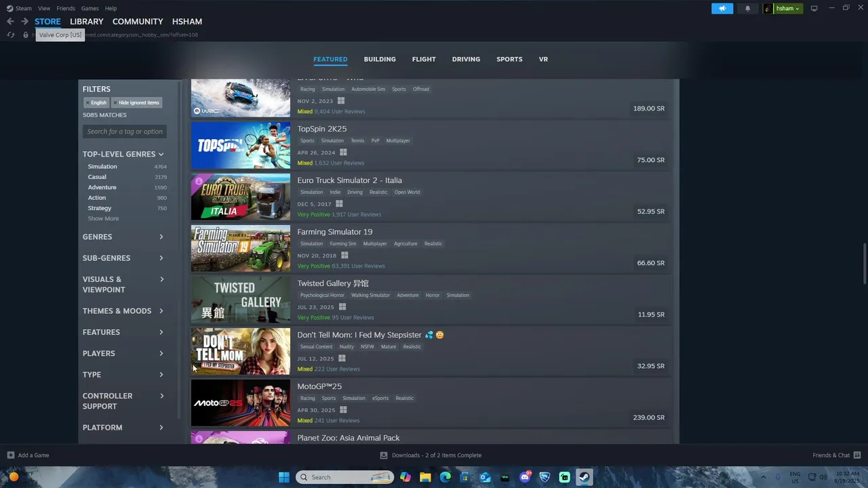
Task: Click the Add a Game plus icon
Action: coord(10,455)
